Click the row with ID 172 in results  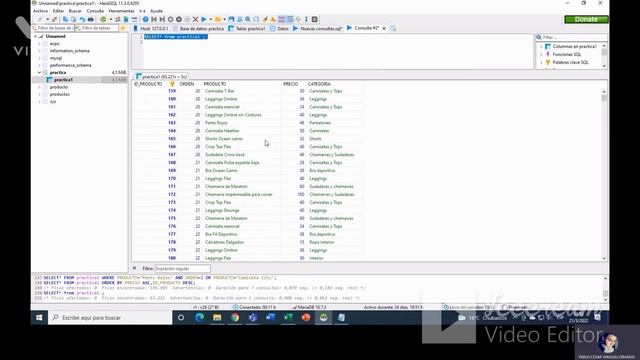248,194
